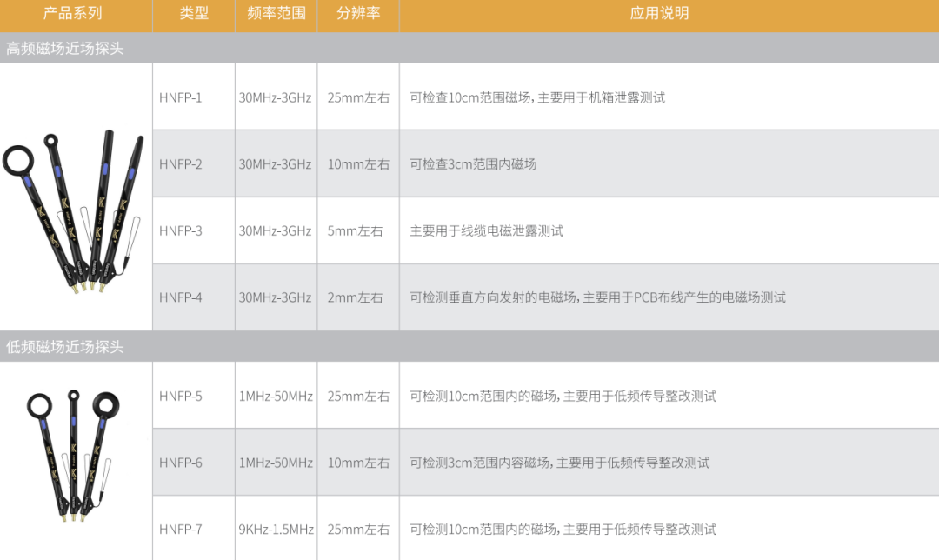The width and height of the screenshot is (939, 560).
Task: Select the HNFP-2 model name
Action: coord(181,164)
